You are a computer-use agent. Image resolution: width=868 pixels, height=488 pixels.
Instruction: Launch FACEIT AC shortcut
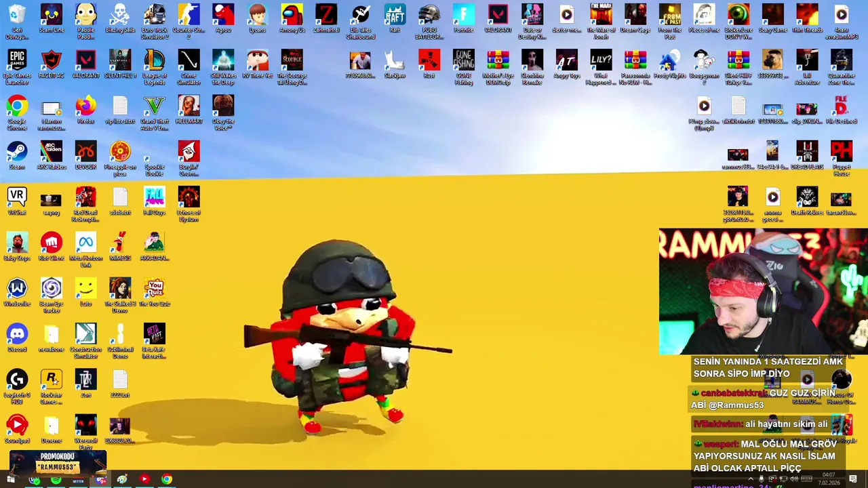52,64
